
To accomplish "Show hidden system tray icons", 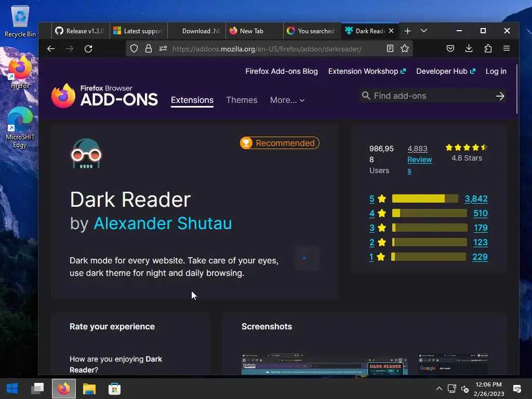I will pos(439,389).
